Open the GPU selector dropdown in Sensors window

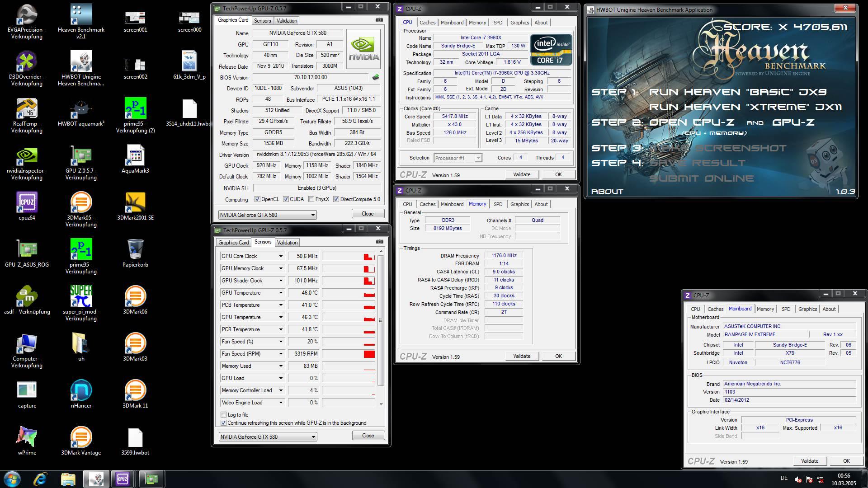(268, 437)
